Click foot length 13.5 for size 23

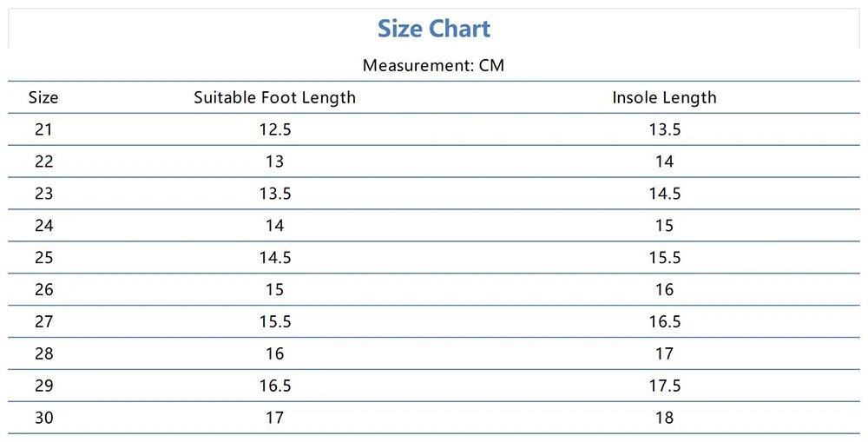(274, 194)
